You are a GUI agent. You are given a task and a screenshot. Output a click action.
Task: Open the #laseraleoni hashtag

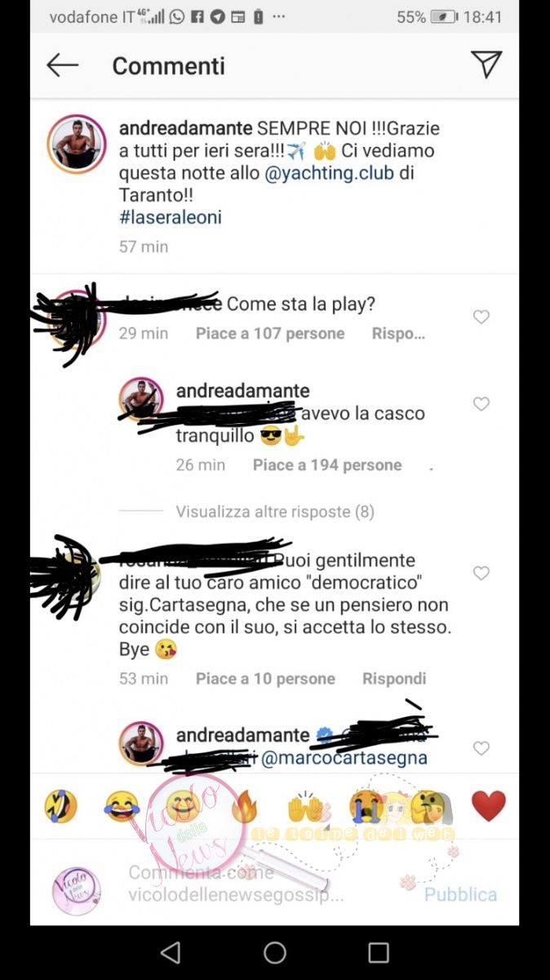170,217
